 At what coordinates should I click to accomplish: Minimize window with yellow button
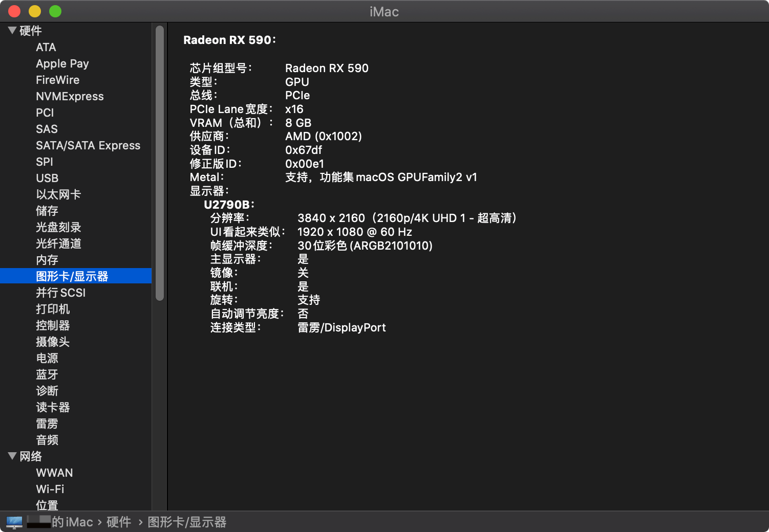tap(35, 11)
